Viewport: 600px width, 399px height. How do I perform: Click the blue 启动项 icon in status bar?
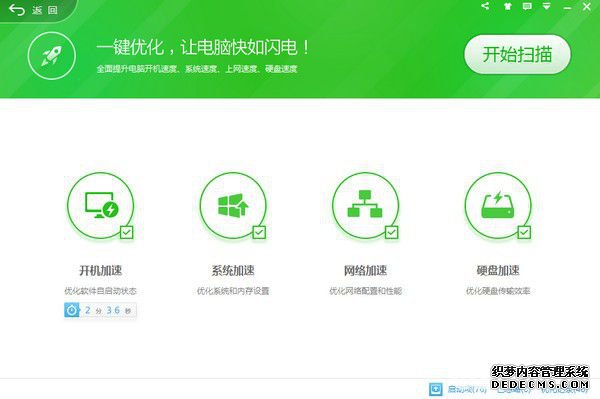point(435,389)
